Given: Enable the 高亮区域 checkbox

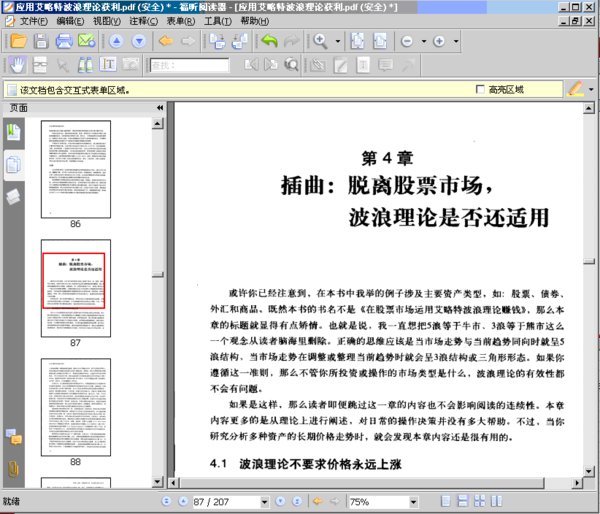Looking at the screenshot, I should point(481,90).
